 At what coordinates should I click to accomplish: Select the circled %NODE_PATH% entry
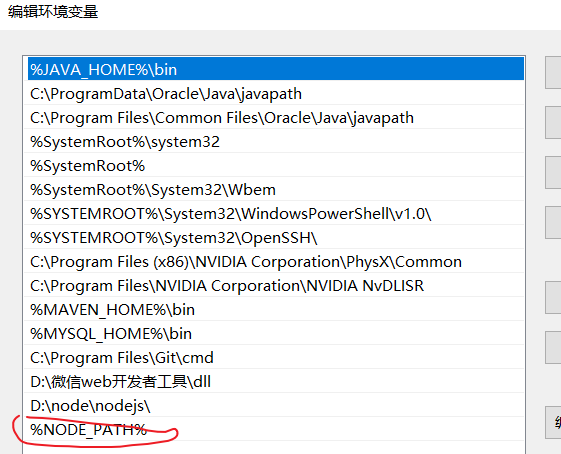275,429
